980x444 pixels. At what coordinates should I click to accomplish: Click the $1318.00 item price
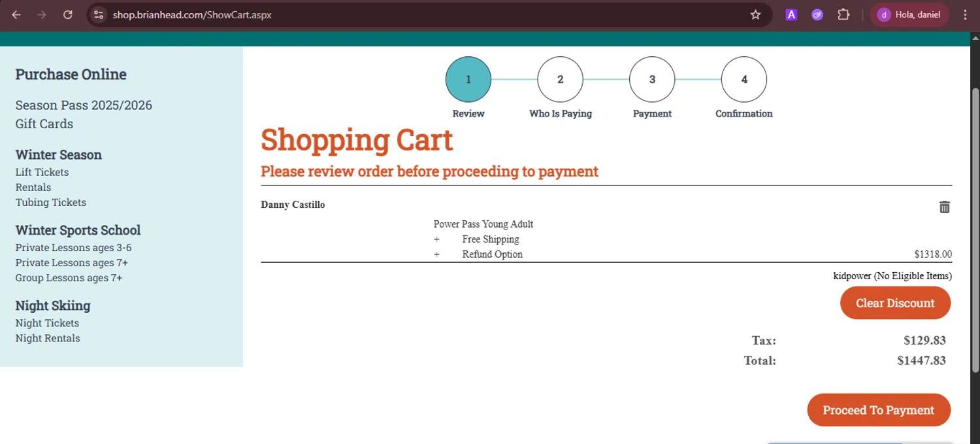[933, 254]
